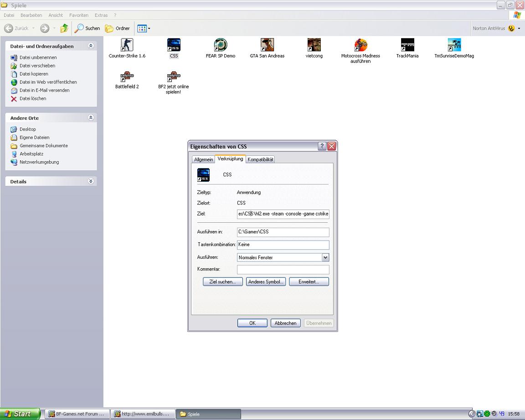Screen dimensions: 525x420
Task: Collapse the Andere Orte panel
Action: pos(91,118)
